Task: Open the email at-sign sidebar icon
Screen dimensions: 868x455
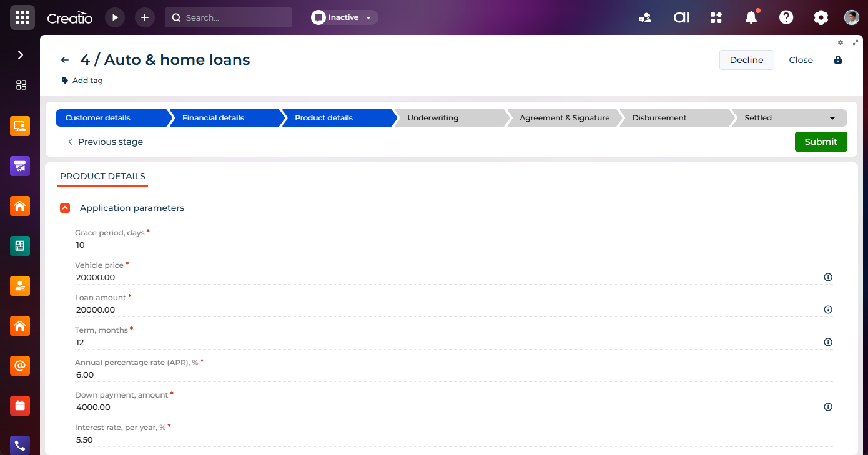Action: [20, 366]
